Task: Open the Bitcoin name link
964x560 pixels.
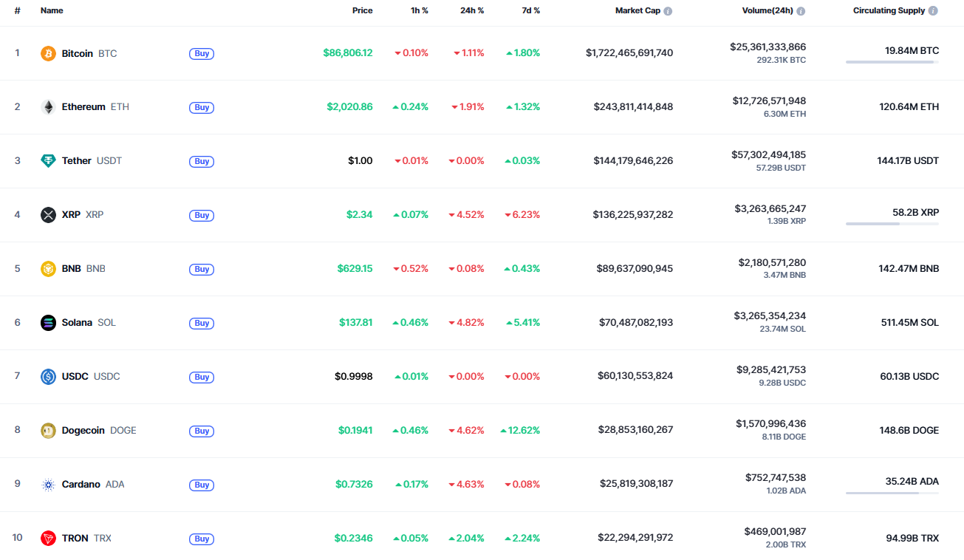Action: tap(78, 53)
